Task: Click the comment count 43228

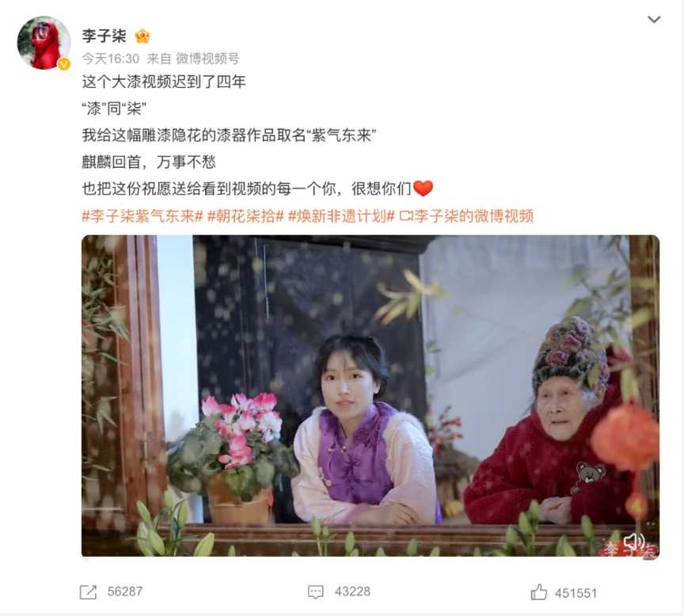Action: click(352, 591)
